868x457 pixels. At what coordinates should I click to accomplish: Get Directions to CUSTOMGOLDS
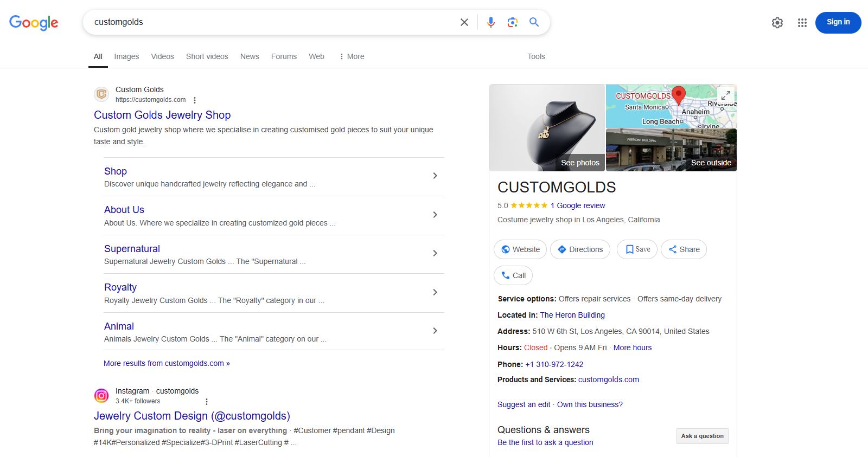click(580, 249)
